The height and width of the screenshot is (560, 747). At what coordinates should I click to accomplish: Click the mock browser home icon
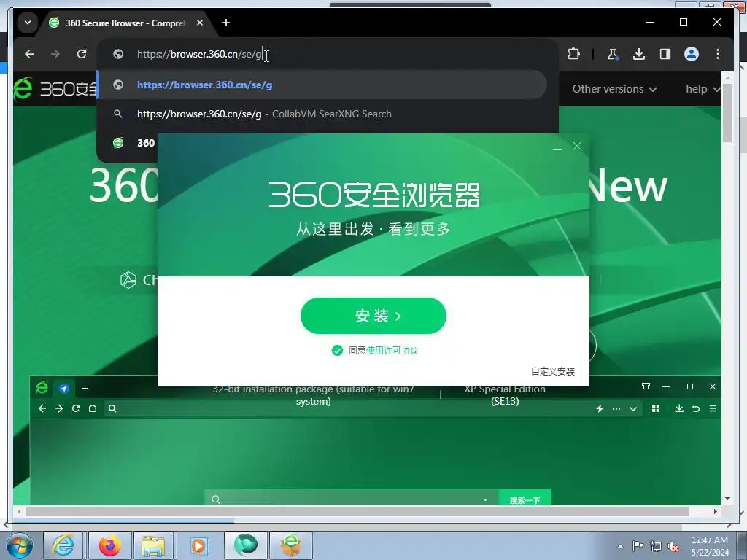coord(93,408)
